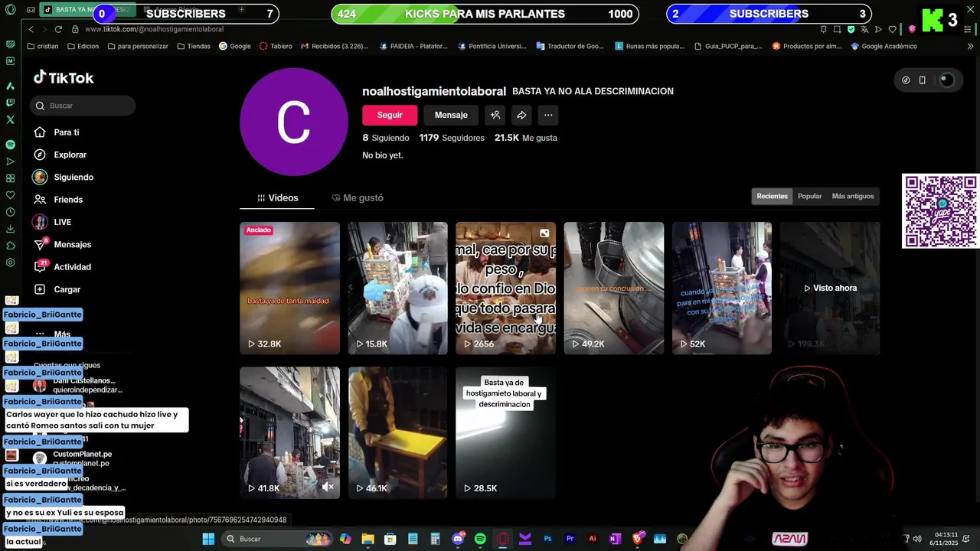Switch to the Videos tab
This screenshot has width=980, height=551.
[277, 197]
